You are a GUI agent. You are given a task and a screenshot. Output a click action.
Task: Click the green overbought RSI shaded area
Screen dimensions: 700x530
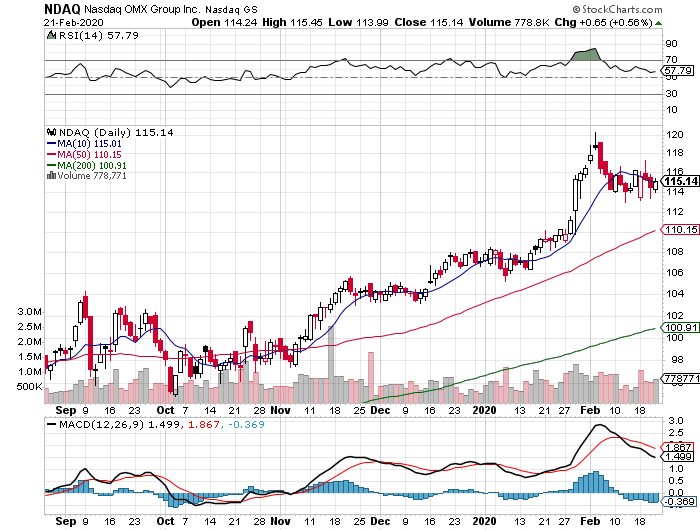coord(583,54)
